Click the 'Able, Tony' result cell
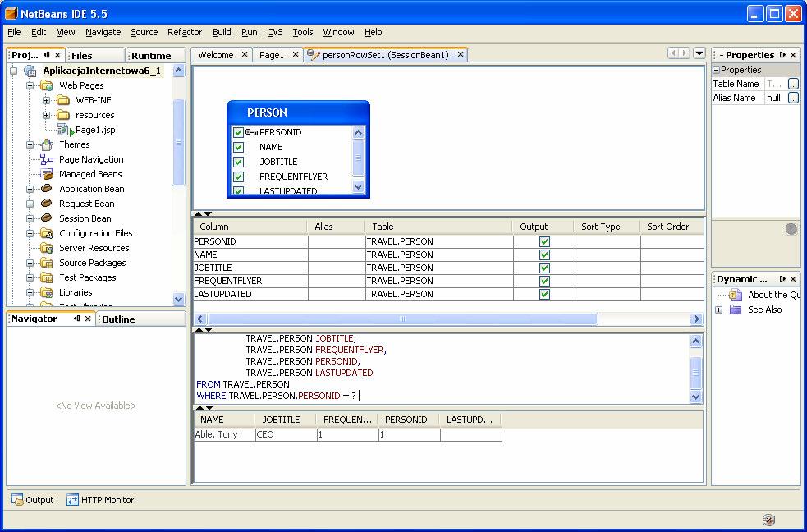This screenshot has width=807, height=532. coord(224,434)
